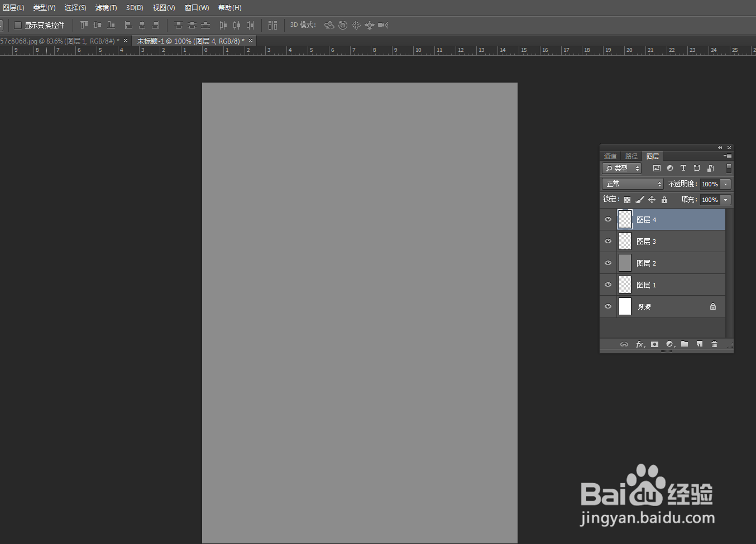
Task: Click the align bottom edges icon
Action: coord(111,25)
